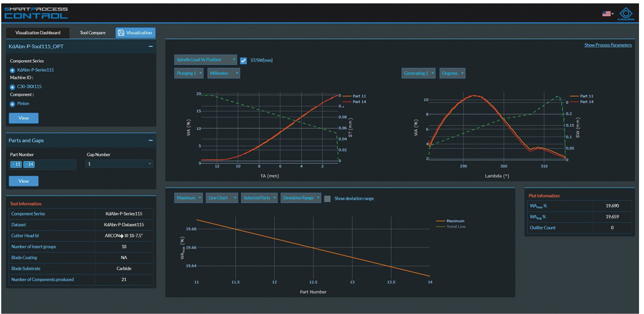Click the Dataset value KdAbn-P-Dataset115
The width and height of the screenshot is (644, 314).
click(x=124, y=225)
